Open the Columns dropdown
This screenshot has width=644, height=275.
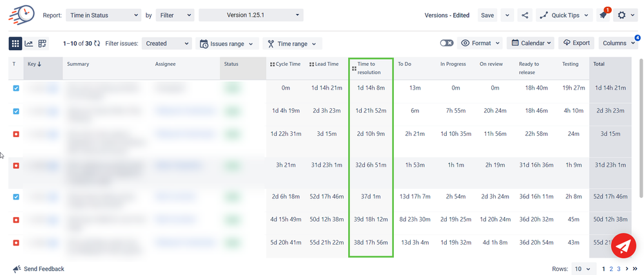click(x=618, y=43)
